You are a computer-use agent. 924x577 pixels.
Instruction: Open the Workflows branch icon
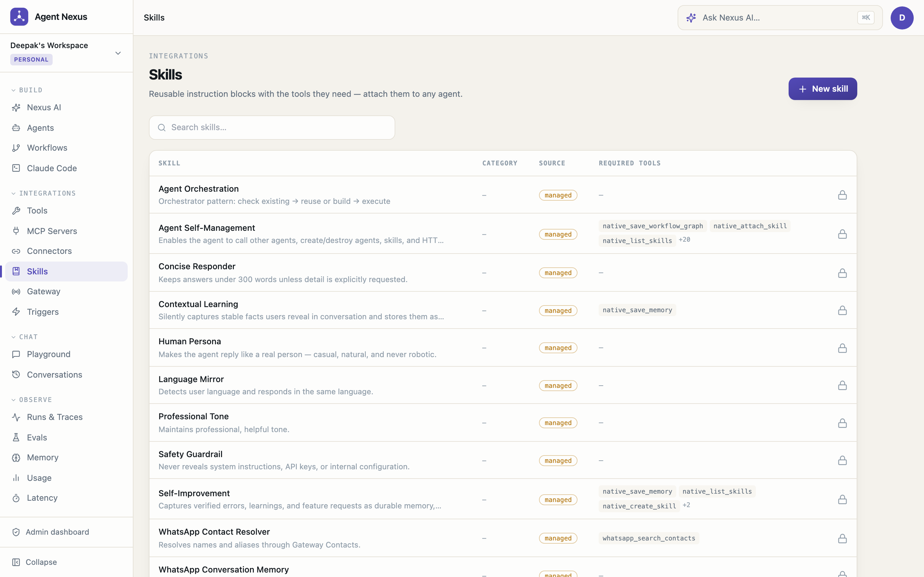point(16,148)
